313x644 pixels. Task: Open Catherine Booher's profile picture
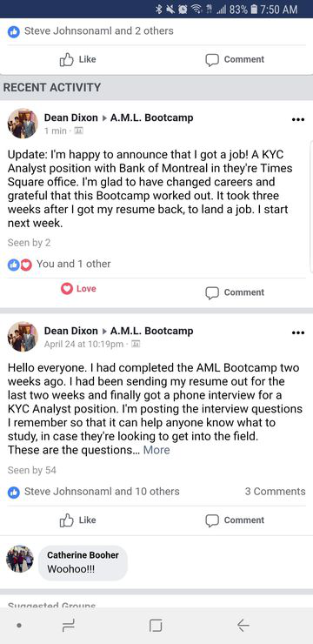tap(20, 559)
